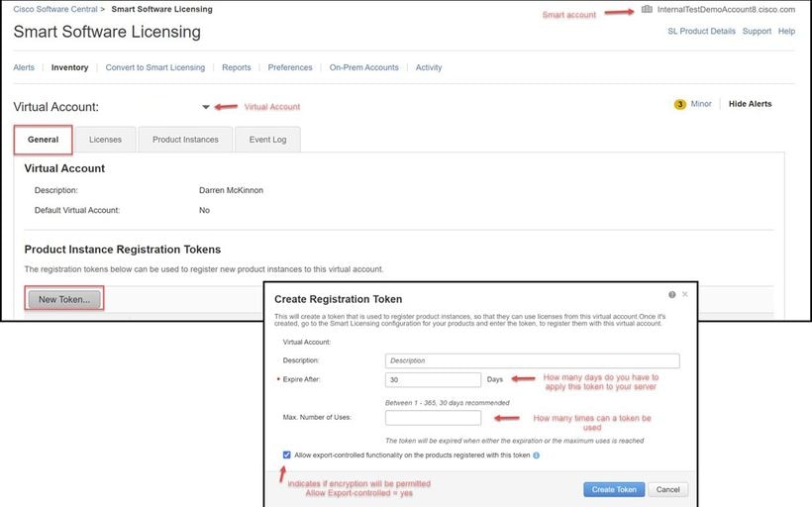Click the export-controlled info icon
812x507 pixels.
[536, 456]
